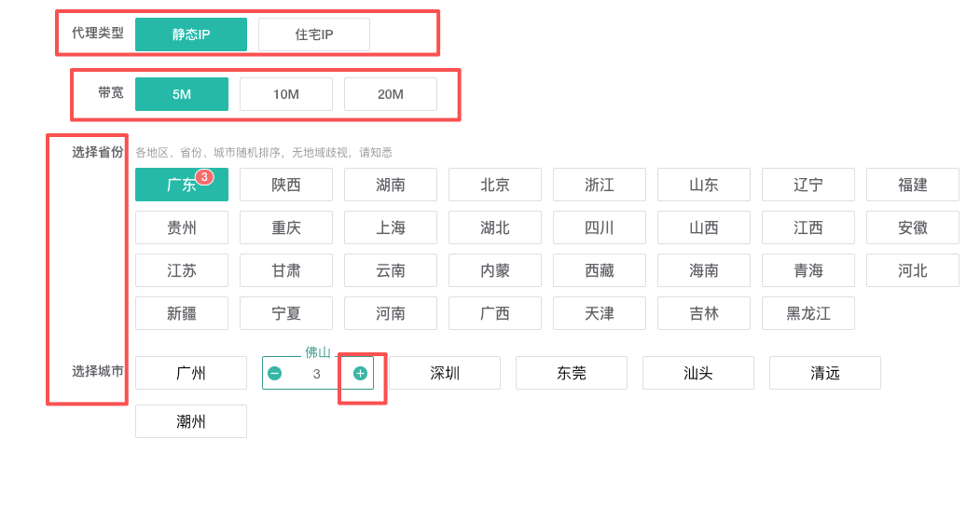980x522 pixels.
Task: Select 广州 city button
Action: tap(191, 373)
